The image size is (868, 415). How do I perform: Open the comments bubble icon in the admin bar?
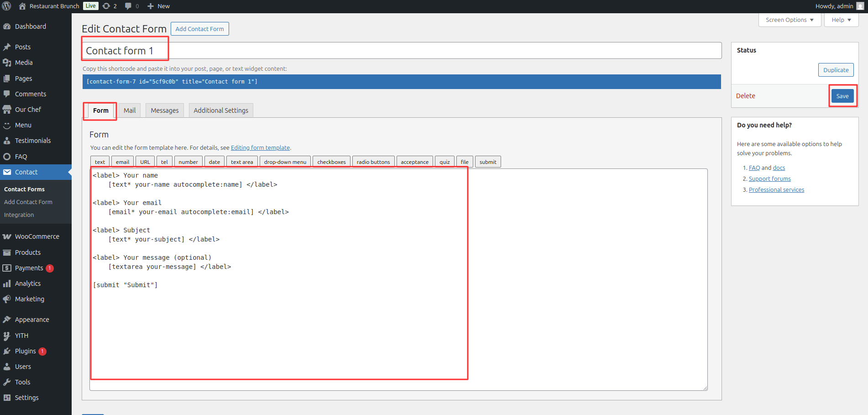(128, 6)
